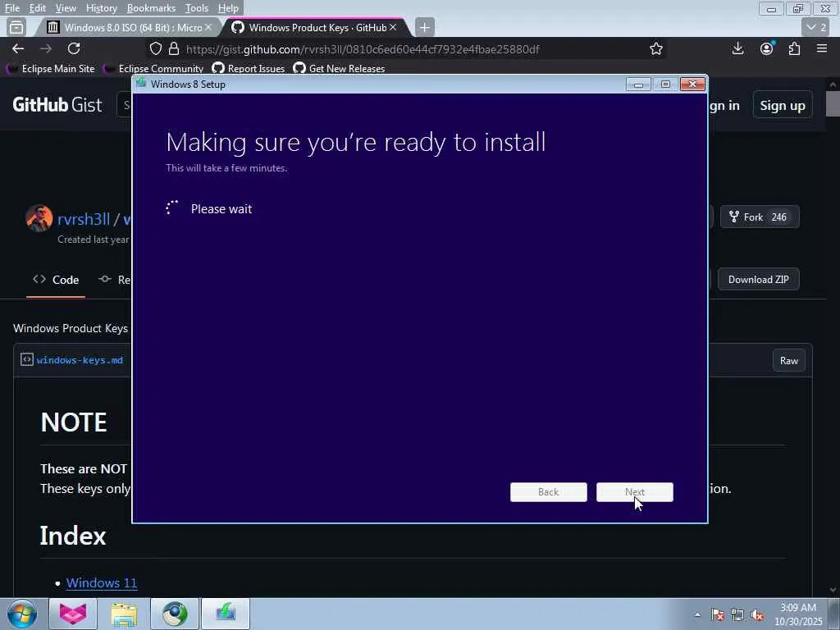Viewport: 840px width, 630px height.
Task: Expand the list all tabs chevron
Action: pos(815,27)
